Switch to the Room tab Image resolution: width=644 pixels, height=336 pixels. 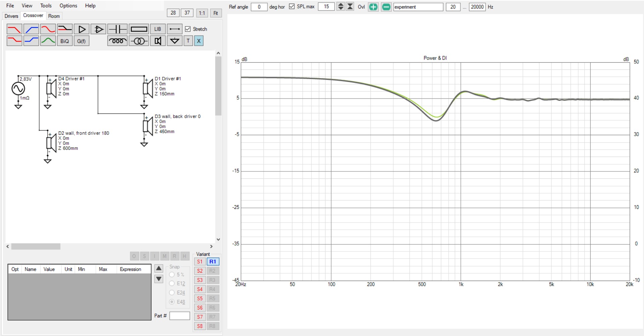click(x=54, y=16)
